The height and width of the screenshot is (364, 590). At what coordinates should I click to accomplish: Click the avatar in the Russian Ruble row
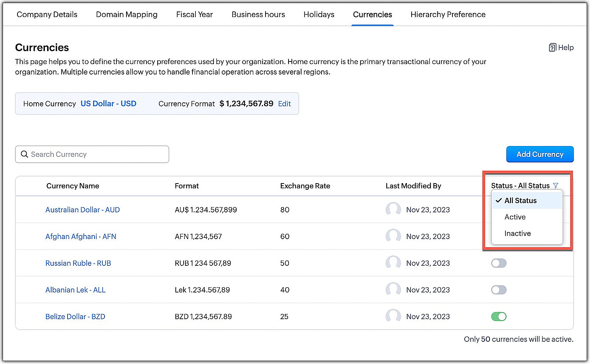coord(393,263)
